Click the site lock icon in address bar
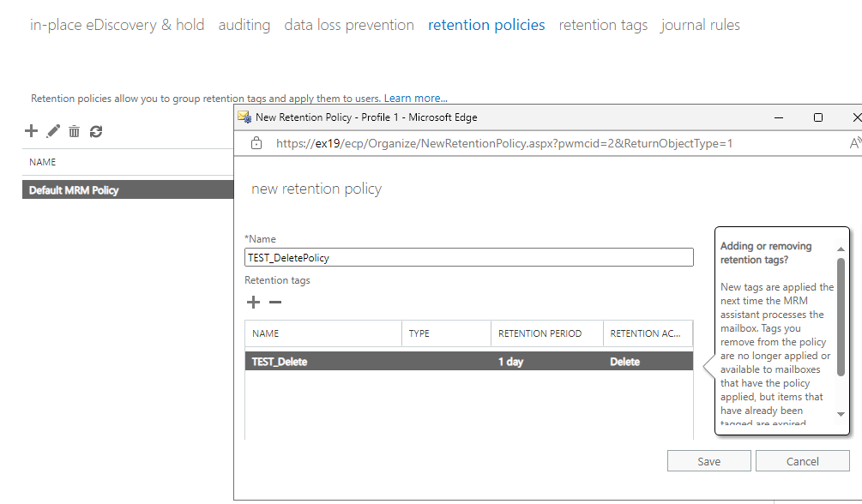The width and height of the screenshot is (862, 504). pyautogui.click(x=256, y=143)
